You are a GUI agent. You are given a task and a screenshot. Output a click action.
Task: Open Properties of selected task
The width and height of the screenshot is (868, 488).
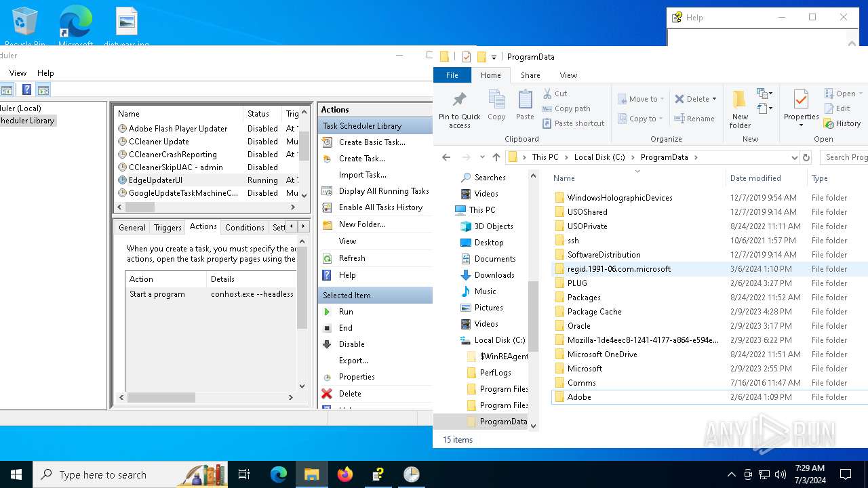point(357,377)
